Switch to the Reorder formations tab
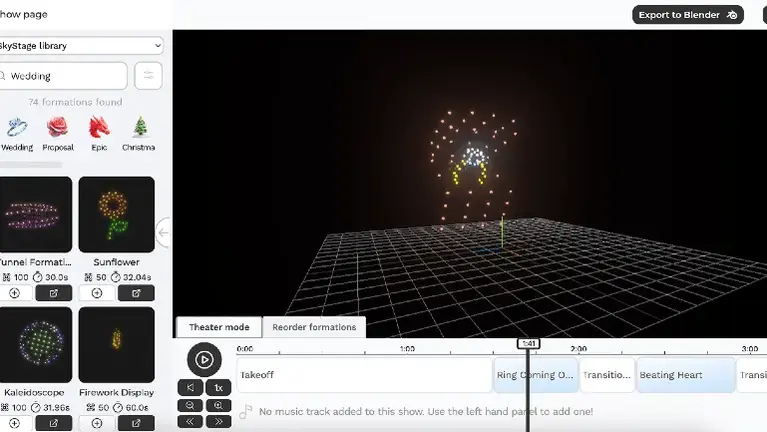This screenshot has width=767, height=432. click(312, 327)
